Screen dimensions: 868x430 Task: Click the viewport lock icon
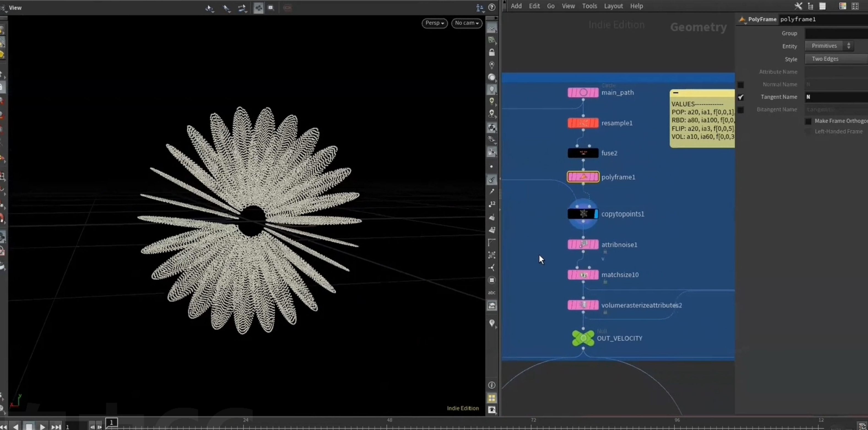tap(492, 52)
